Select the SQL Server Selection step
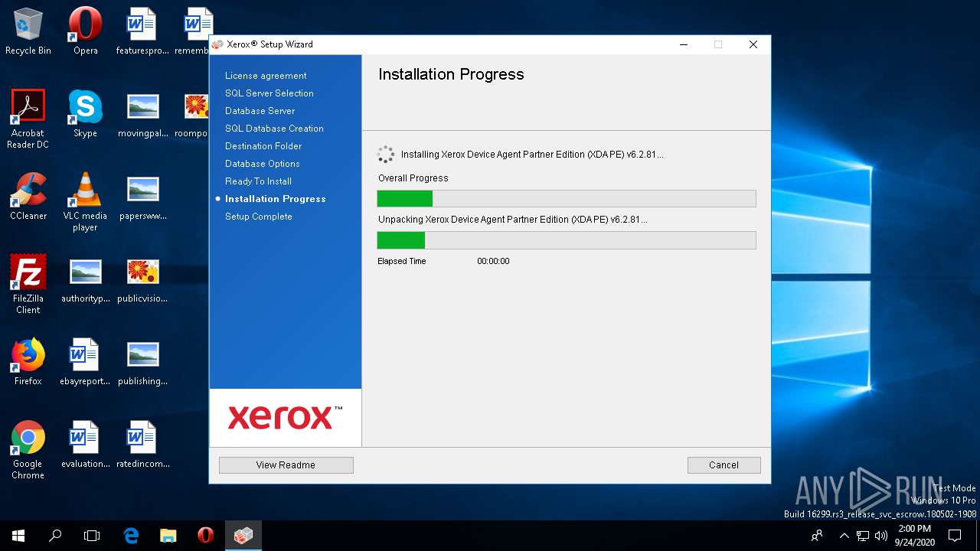The image size is (980, 551). [x=269, y=93]
